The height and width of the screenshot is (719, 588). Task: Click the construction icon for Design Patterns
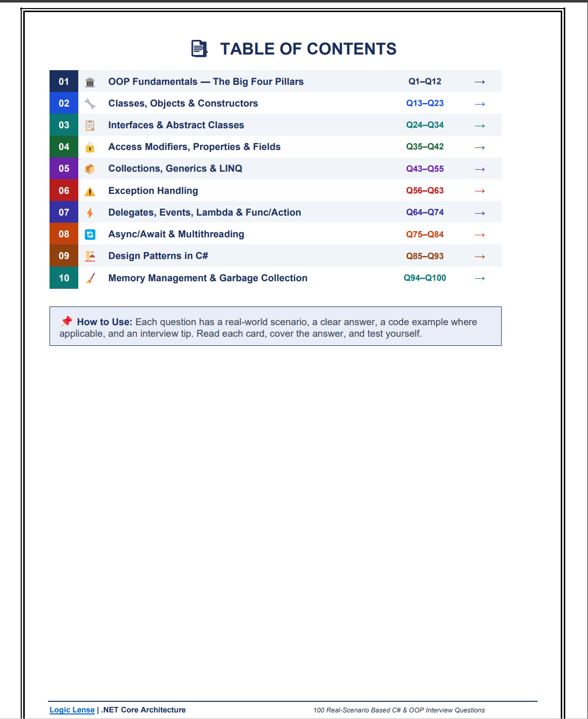pos(90,256)
